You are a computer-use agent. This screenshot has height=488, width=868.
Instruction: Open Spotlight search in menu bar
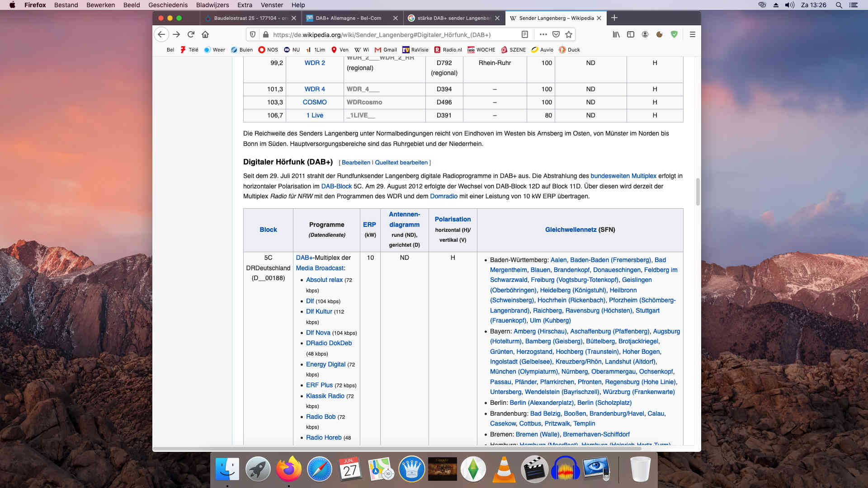click(x=839, y=5)
